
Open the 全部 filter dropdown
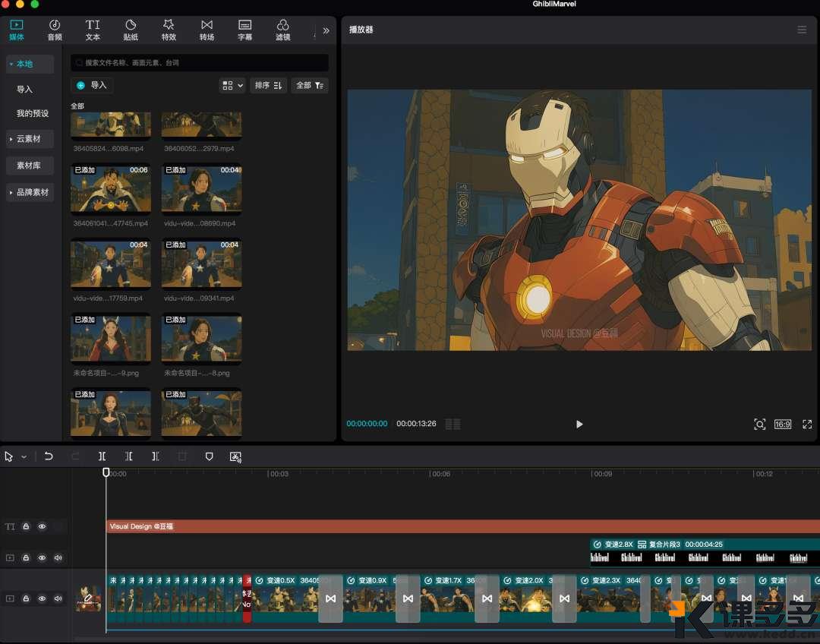[310, 85]
